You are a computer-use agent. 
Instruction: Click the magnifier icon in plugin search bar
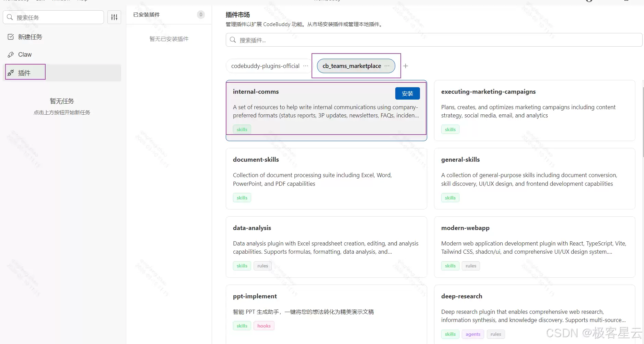(233, 40)
